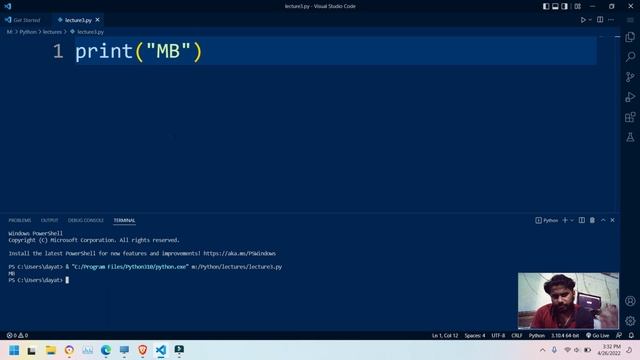Open the Windows Start menu
Viewport: 640px width, 360px height.
(14, 350)
